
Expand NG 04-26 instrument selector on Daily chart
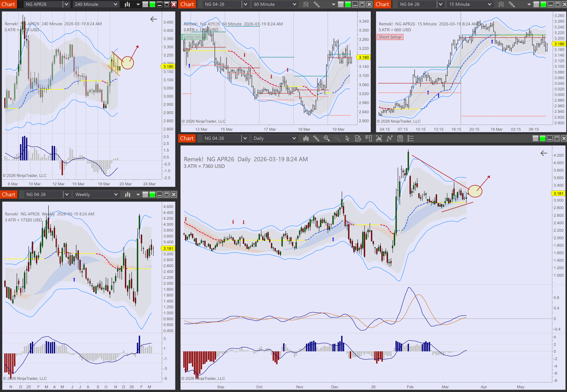245,138
